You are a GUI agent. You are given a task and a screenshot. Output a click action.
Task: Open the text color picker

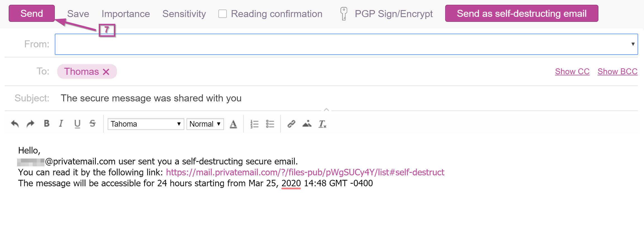[x=233, y=124]
